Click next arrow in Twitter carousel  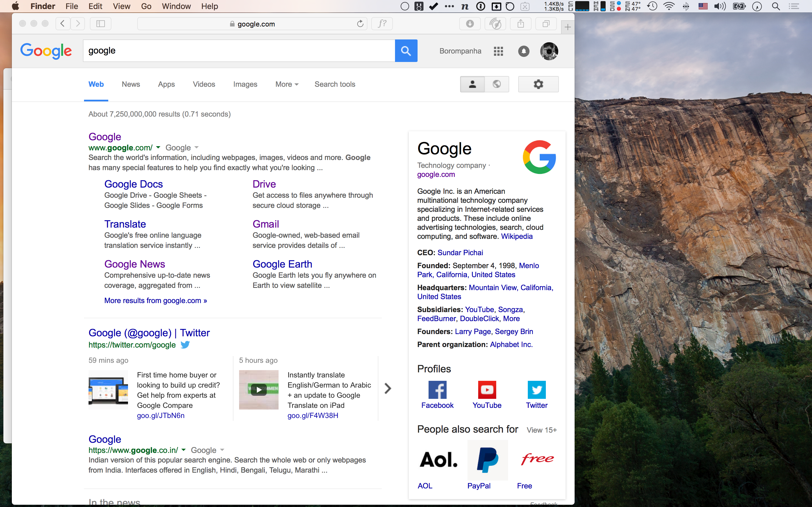click(388, 388)
